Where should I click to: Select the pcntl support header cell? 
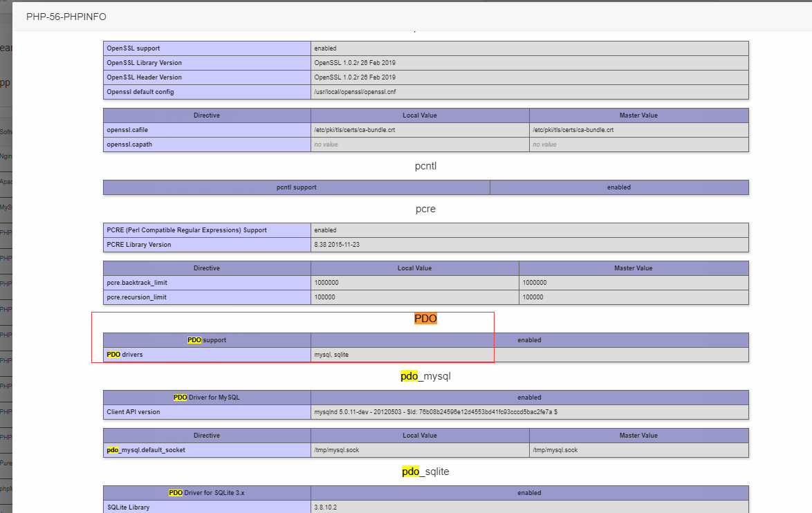click(x=296, y=187)
